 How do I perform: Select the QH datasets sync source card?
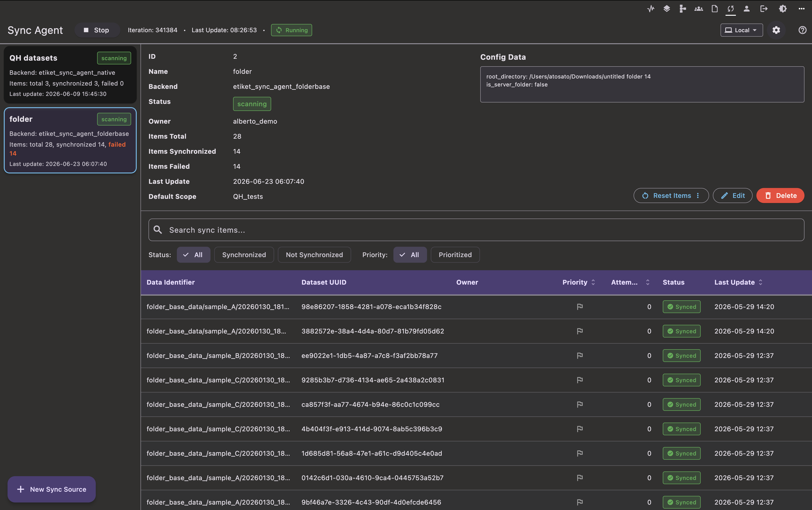[x=70, y=75]
